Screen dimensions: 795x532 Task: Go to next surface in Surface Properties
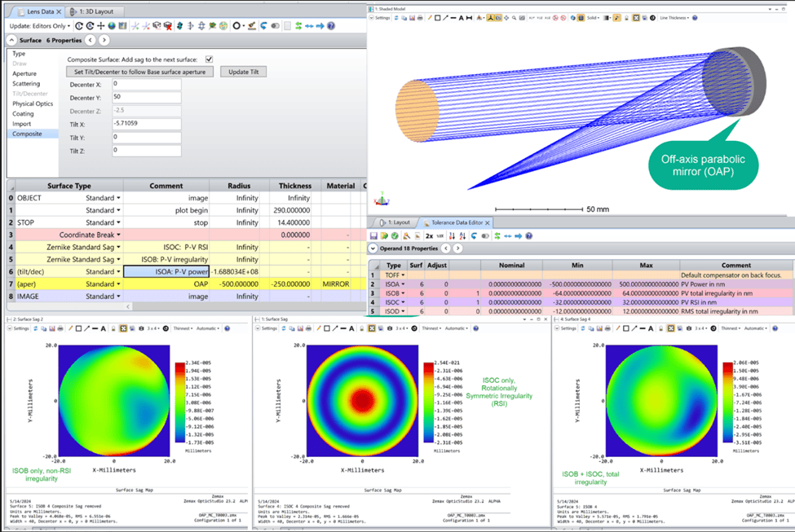tap(104, 40)
